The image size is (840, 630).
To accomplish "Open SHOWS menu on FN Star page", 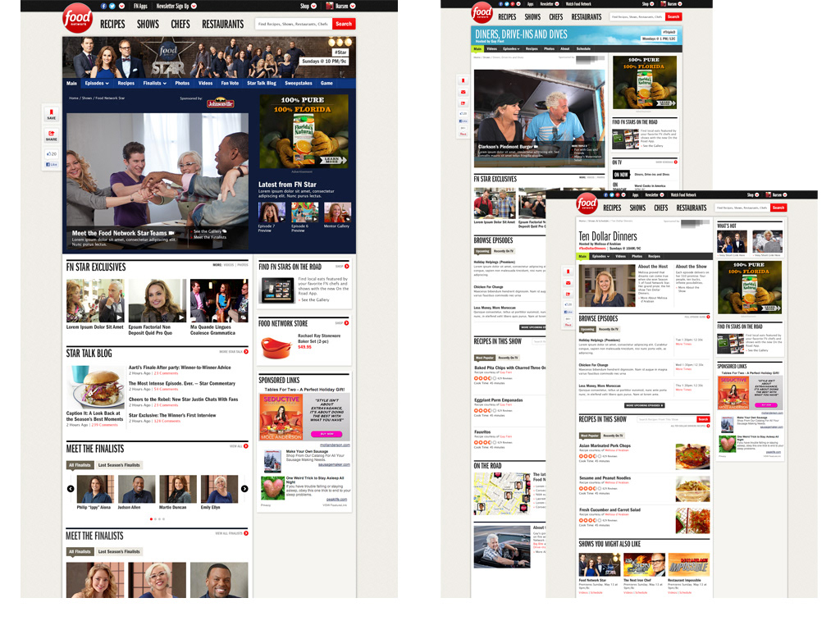I will (148, 24).
